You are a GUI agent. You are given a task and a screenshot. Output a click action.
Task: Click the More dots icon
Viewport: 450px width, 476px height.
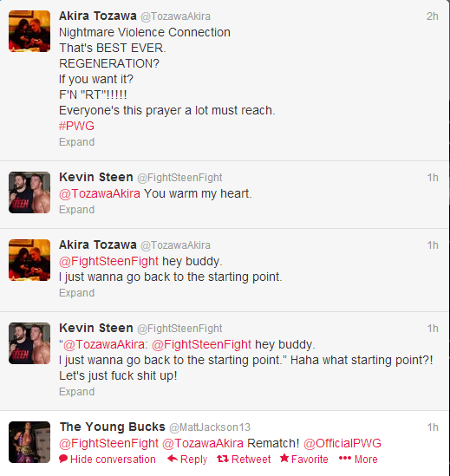click(x=345, y=458)
